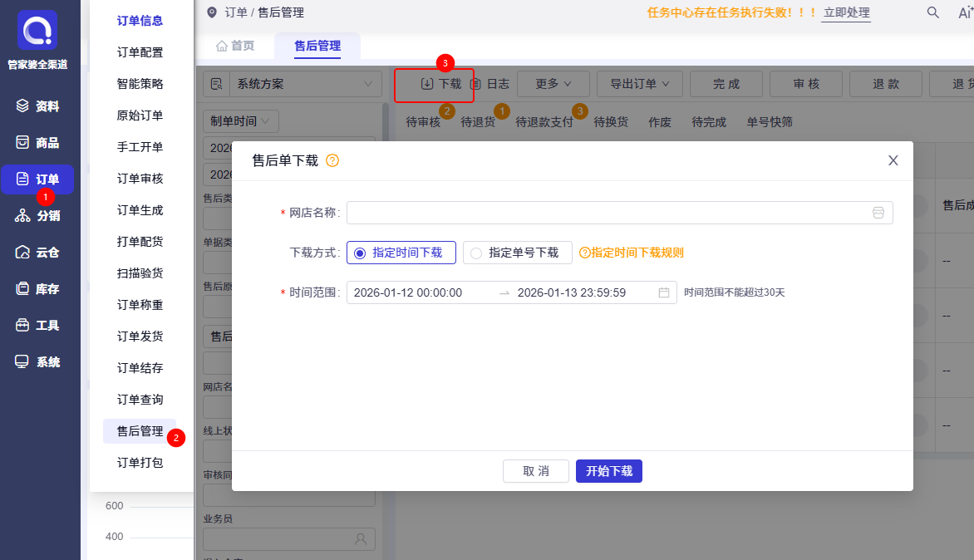Select the 待完成 status tab
Image resolution: width=974 pixels, height=560 pixels.
709,122
